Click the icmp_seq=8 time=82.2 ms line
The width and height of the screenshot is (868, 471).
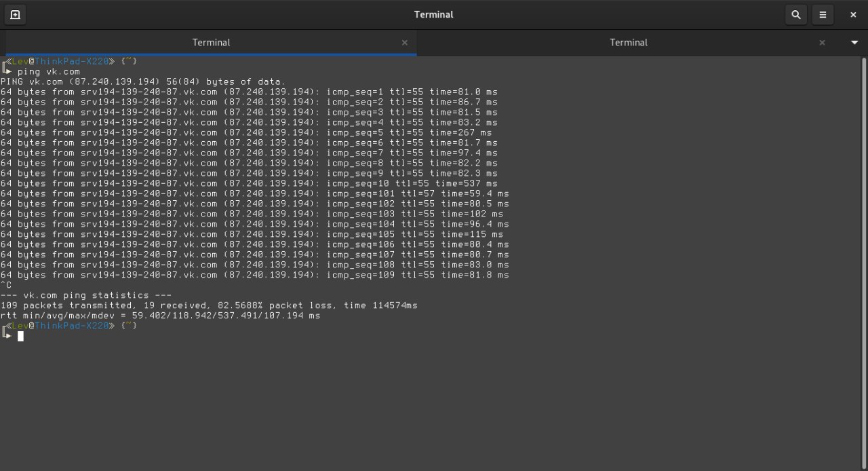249,163
